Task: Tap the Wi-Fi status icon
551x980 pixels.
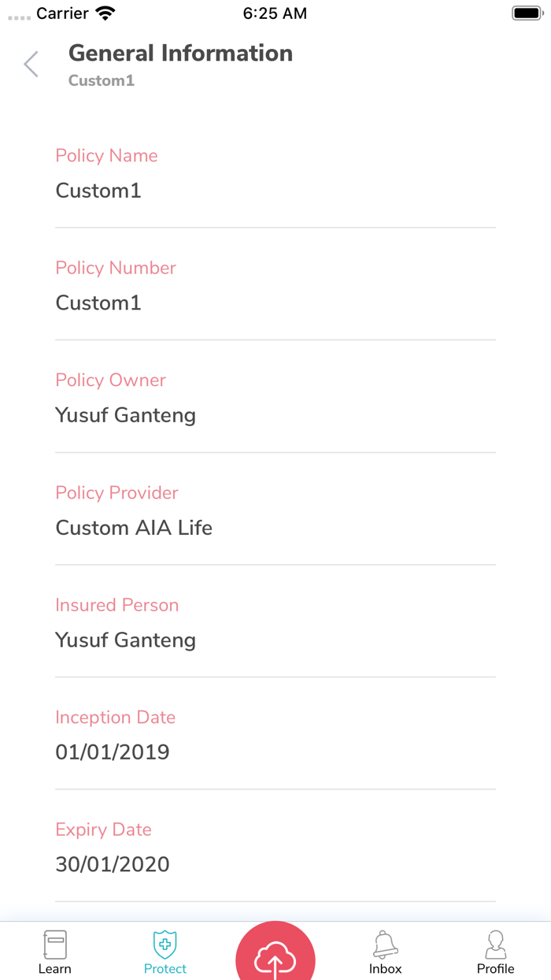Action: tap(105, 13)
